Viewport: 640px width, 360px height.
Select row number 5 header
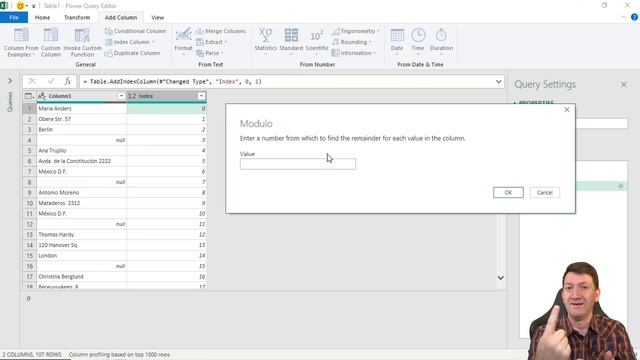(29, 151)
